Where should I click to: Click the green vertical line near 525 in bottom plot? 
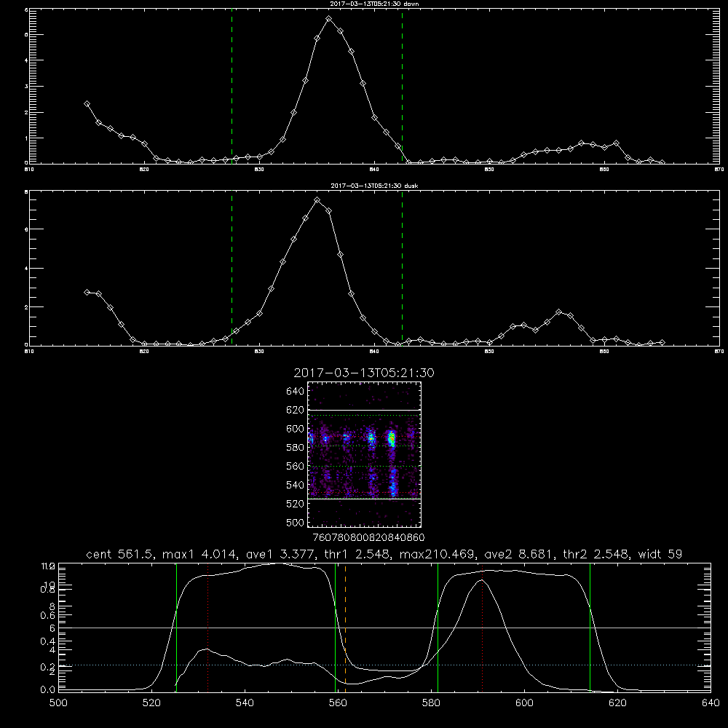[x=176, y=627]
